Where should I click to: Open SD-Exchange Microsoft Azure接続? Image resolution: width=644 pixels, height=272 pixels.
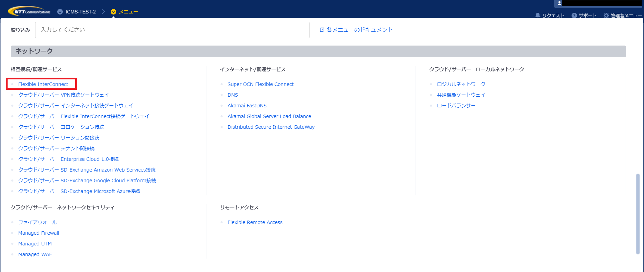pyautogui.click(x=79, y=191)
